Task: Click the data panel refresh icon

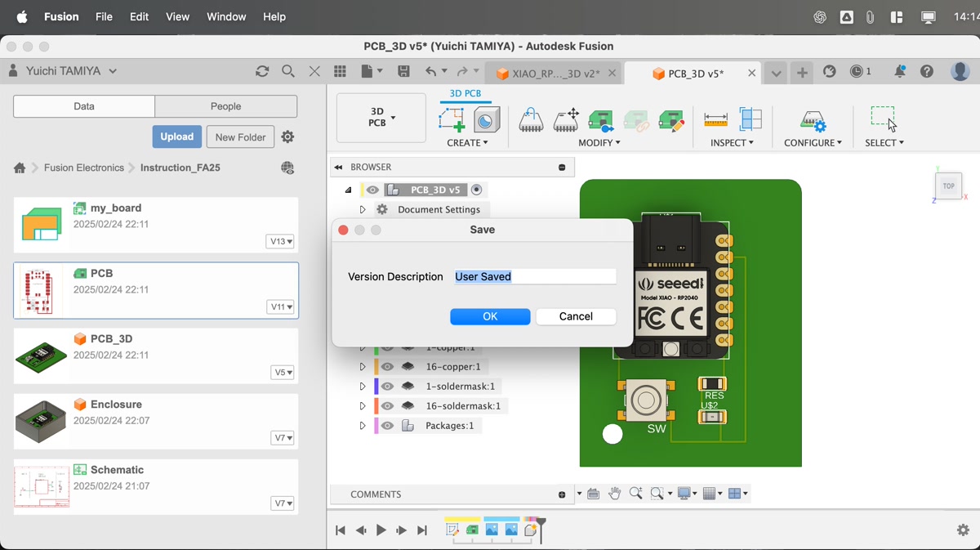Action: tap(262, 72)
